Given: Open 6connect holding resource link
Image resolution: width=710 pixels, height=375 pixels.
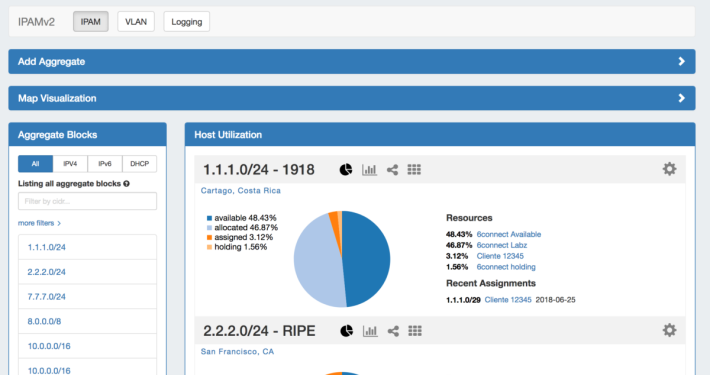Looking at the screenshot, I should 506,267.
